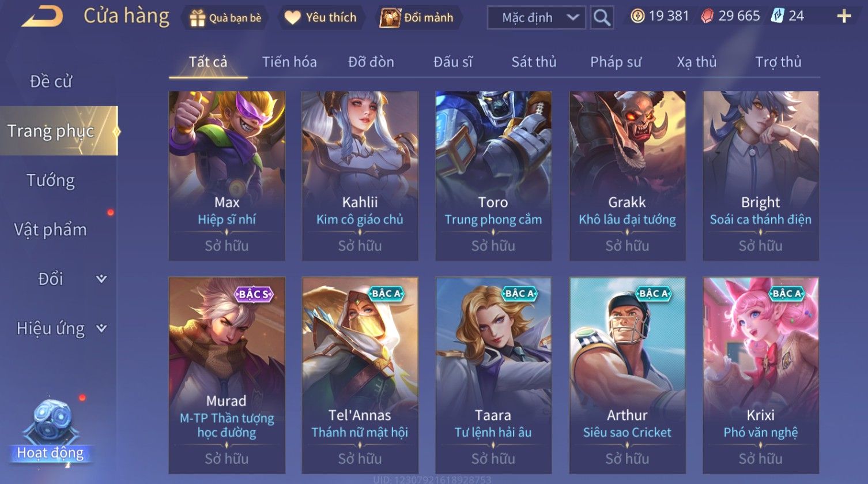Select the Sát thủ category tab
Viewport: 868px width, 484px height.
534,62
